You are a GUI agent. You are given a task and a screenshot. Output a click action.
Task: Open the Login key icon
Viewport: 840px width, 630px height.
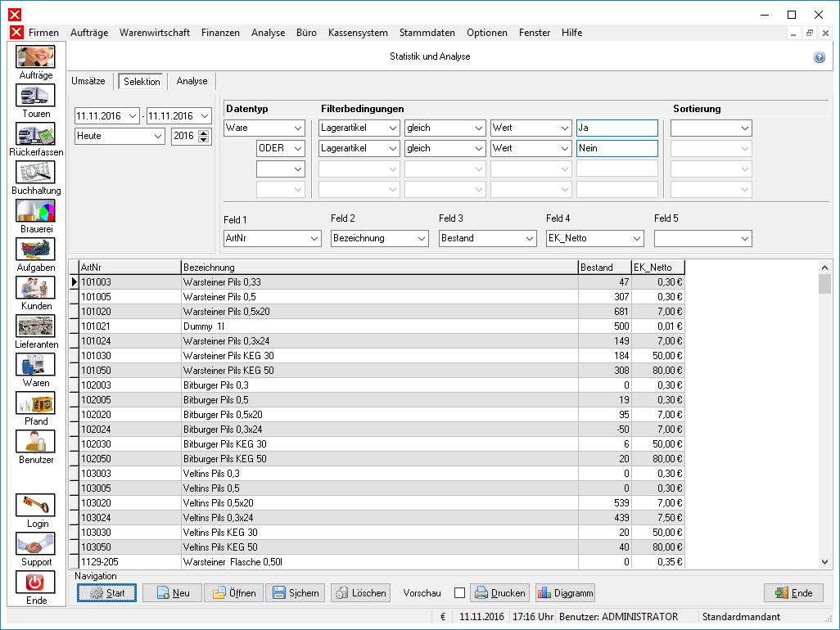point(35,506)
